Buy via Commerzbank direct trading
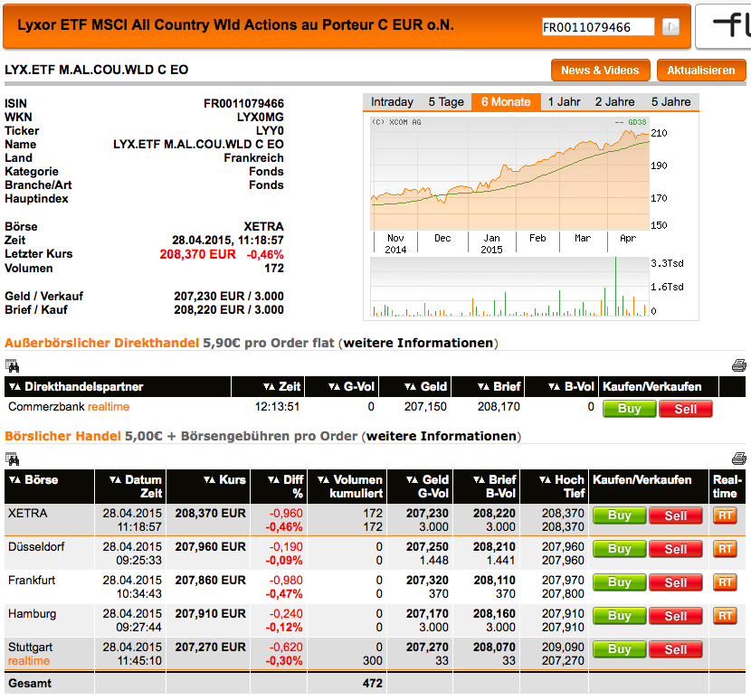Viewport: 751px width, 700px height. click(x=630, y=409)
